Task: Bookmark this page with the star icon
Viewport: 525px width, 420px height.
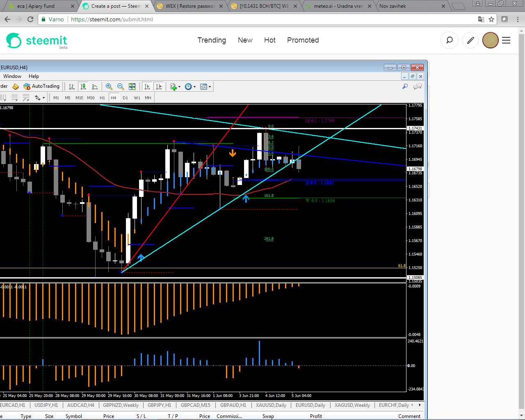Action: point(491,19)
